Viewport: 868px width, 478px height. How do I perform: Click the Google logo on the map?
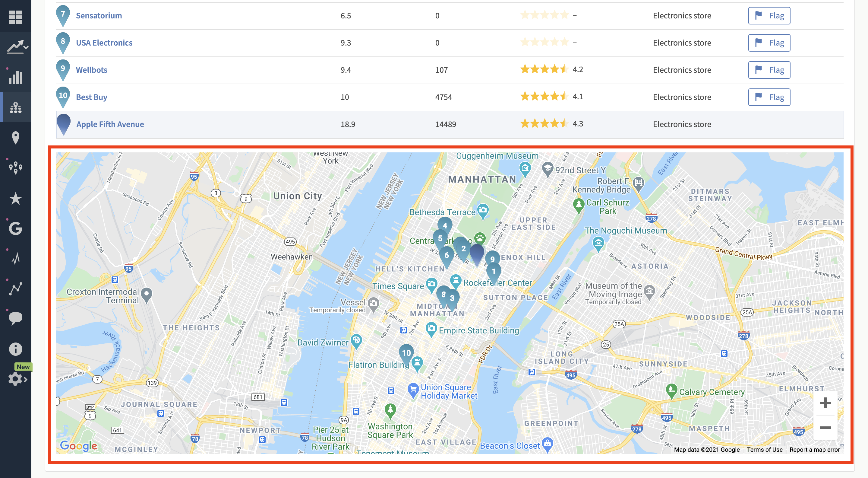78,446
